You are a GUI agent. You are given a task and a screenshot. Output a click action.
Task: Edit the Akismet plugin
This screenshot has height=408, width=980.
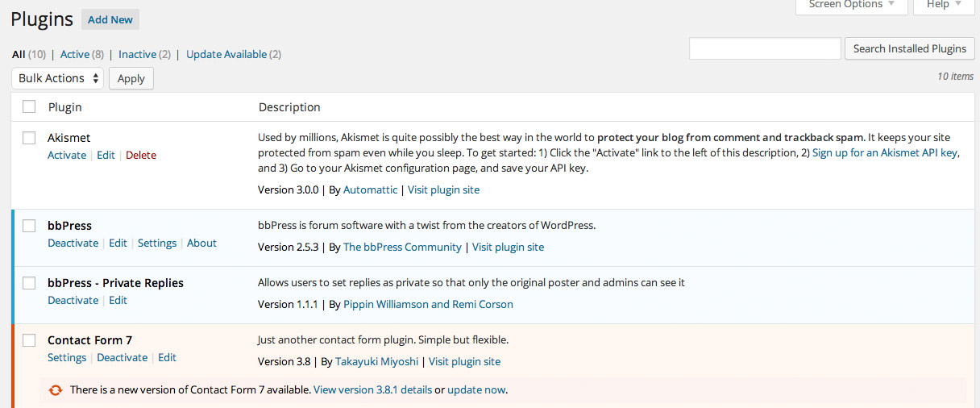pyautogui.click(x=106, y=155)
